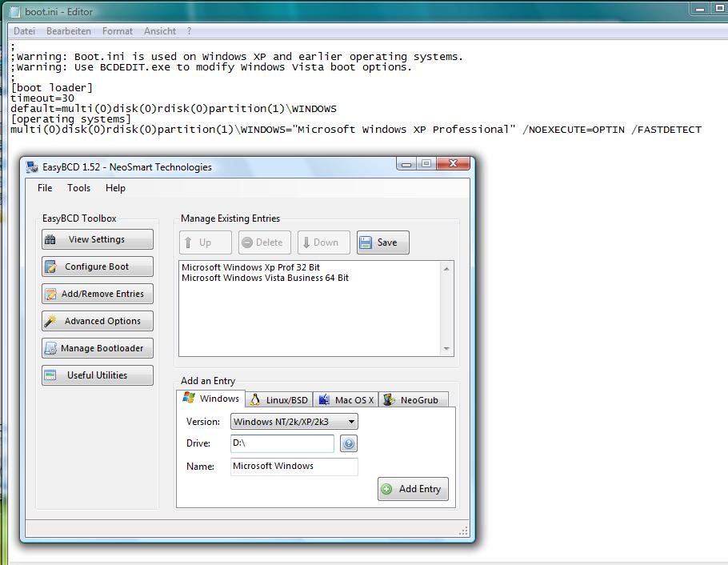Viewport: 728px width, 565px height.
Task: Switch to the Windows tab
Action: (x=211, y=399)
